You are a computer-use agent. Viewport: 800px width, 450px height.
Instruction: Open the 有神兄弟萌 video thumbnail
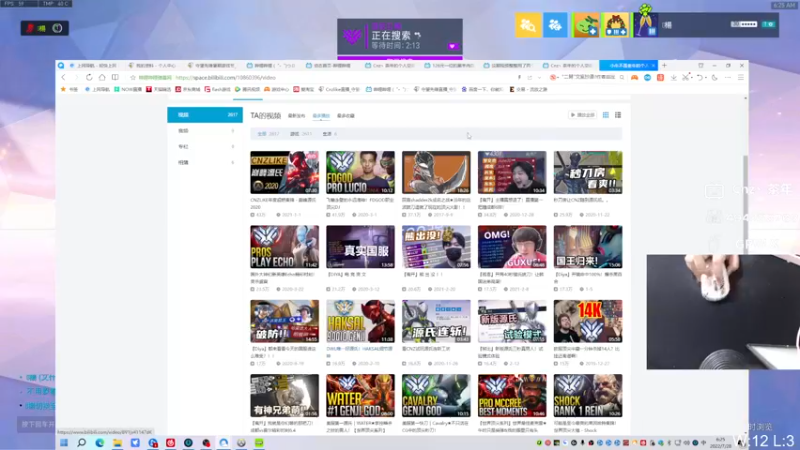click(284, 395)
